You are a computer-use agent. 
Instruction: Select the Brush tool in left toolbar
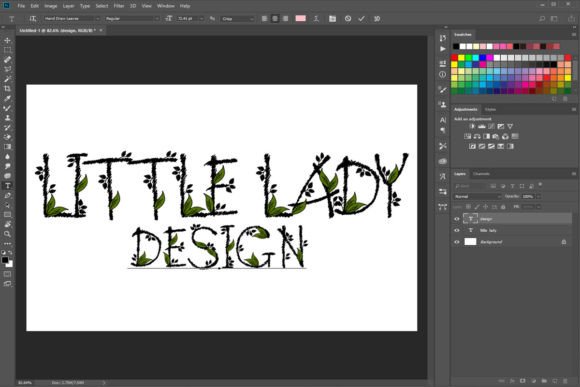click(7, 108)
